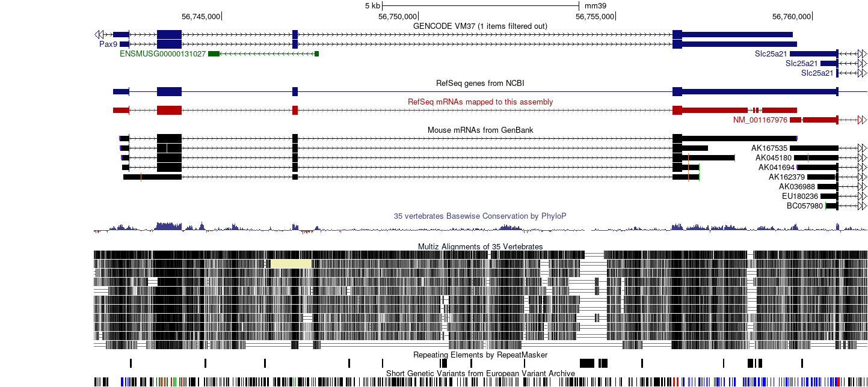Click next-exon arrows at end of AK041694 row
Viewport: 868px width, 387px height.
click(x=862, y=167)
